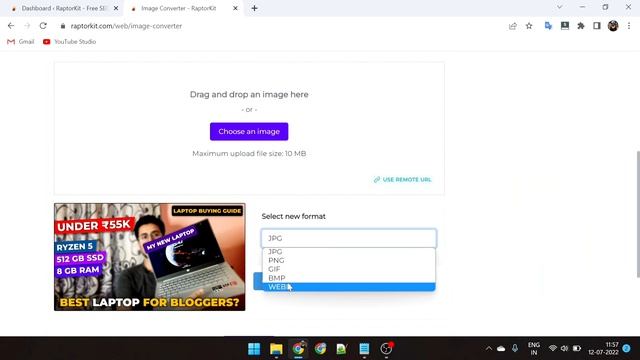The image size is (640, 360).
Task: Open the green app icon on taskbar
Action: coord(342,349)
